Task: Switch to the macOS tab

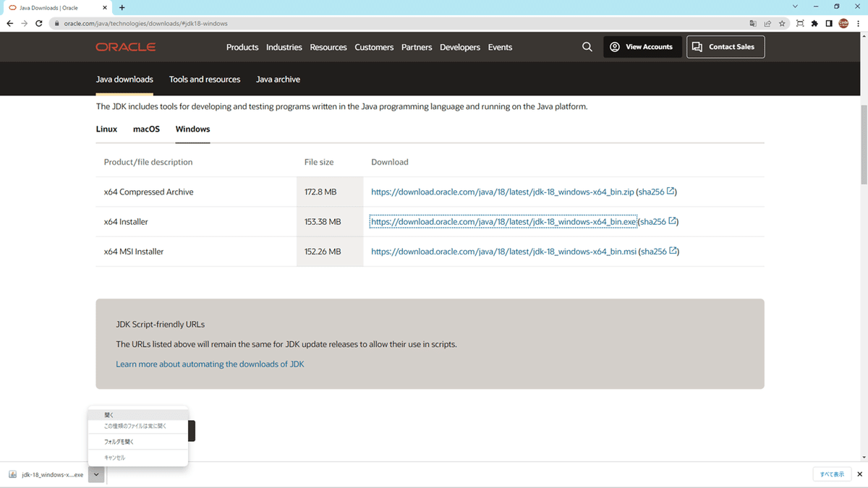Action: click(146, 129)
